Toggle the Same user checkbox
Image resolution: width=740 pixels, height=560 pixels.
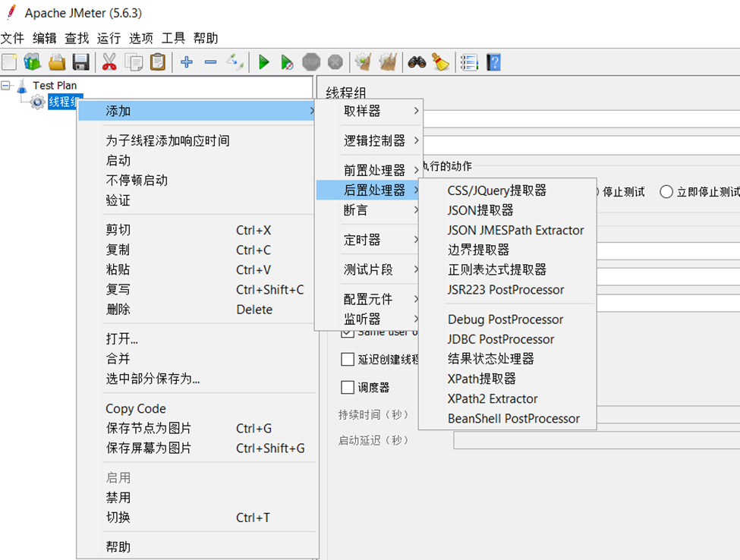click(x=348, y=332)
